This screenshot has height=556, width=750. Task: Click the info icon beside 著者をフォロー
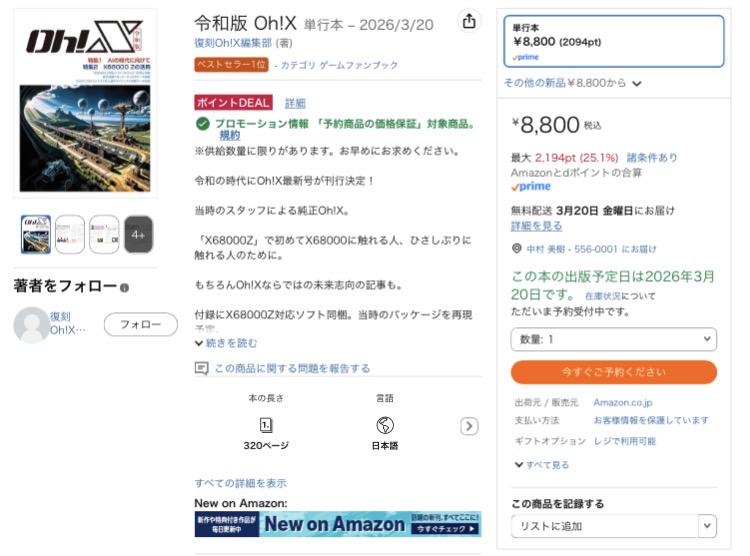(124, 288)
